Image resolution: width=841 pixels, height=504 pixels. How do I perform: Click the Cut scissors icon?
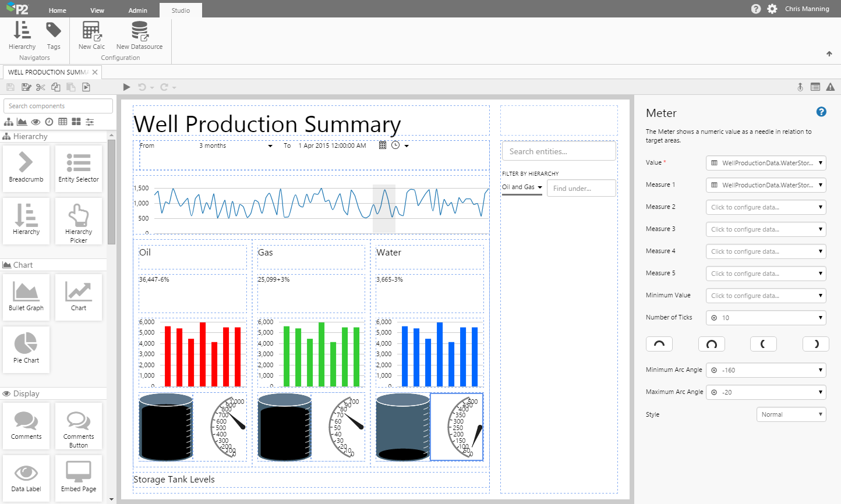pos(40,87)
